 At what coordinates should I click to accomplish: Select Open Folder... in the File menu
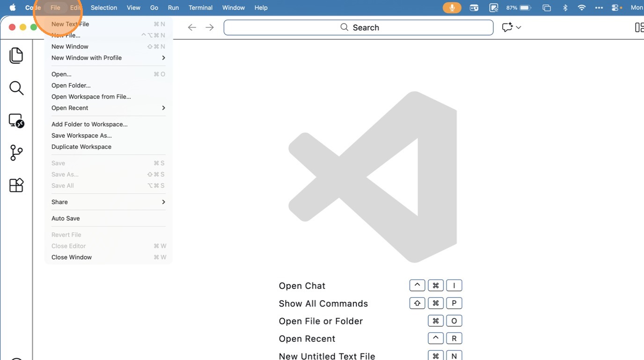point(109,85)
